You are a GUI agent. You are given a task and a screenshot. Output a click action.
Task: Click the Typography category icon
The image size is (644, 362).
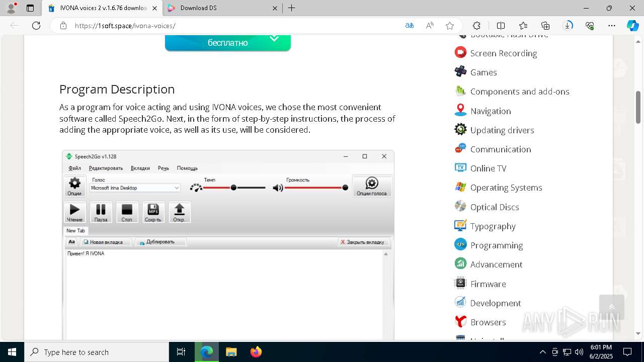(460, 226)
